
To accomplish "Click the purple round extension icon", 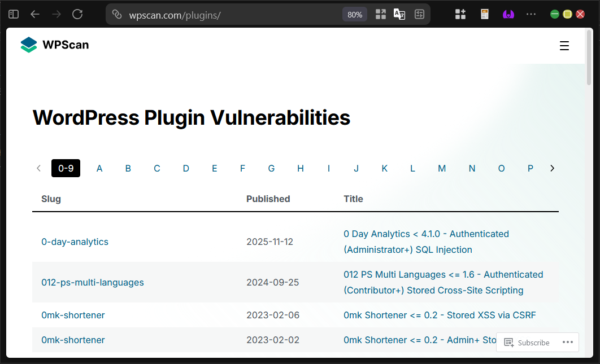I will coord(508,15).
